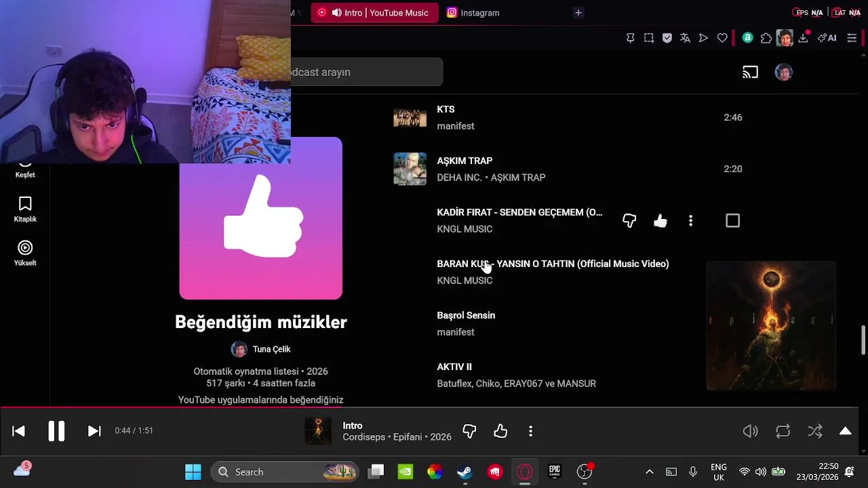Start the snapshot capture tool

tap(649, 38)
